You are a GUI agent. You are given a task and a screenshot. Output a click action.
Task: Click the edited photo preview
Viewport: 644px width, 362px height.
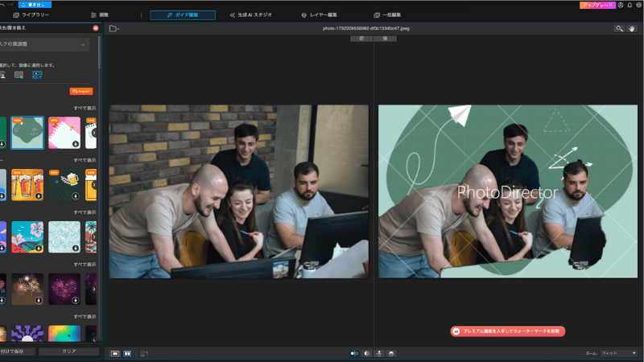pos(508,191)
